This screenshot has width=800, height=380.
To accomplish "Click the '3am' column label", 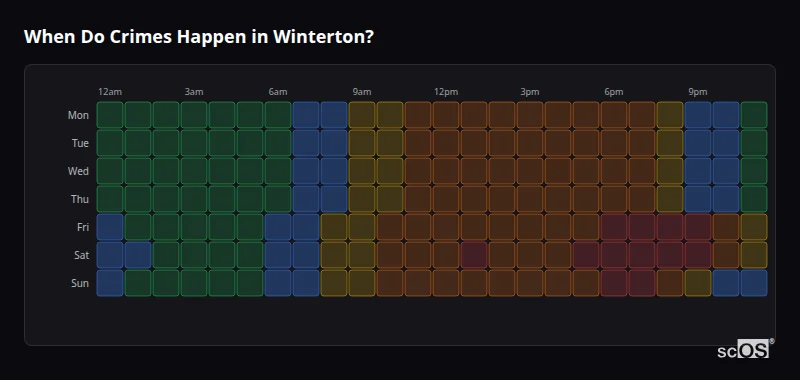I will point(194,92).
